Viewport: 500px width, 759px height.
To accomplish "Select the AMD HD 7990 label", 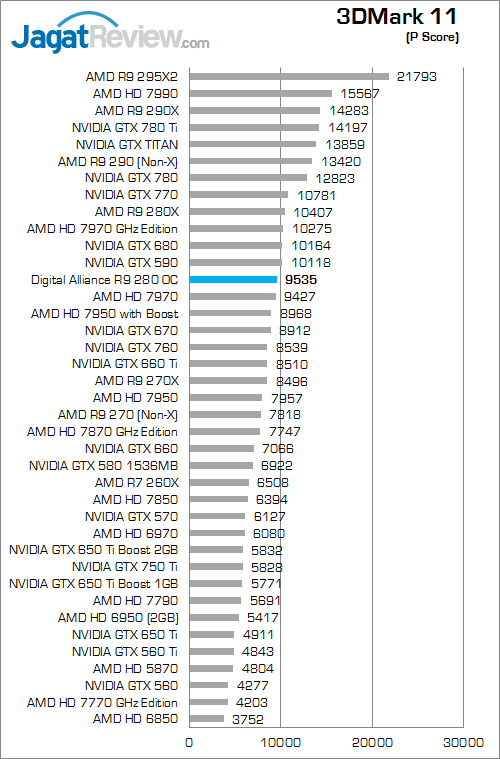I will (x=135, y=94).
